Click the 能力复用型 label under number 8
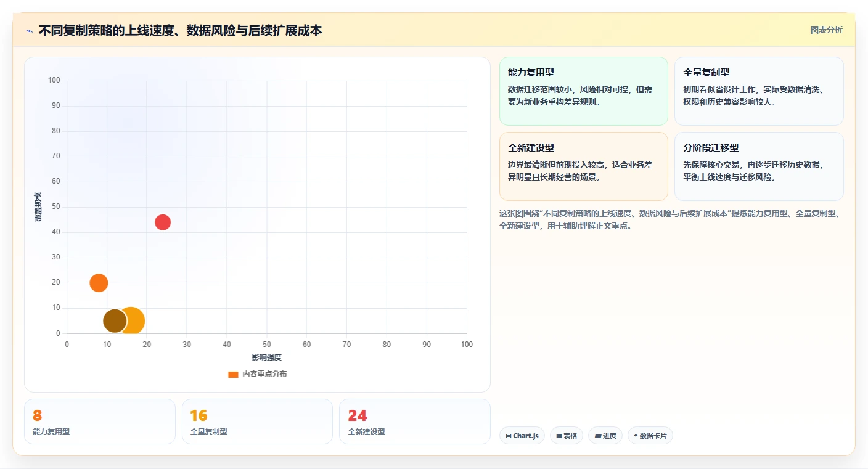Image resolution: width=868 pixels, height=469 pixels. [51, 432]
